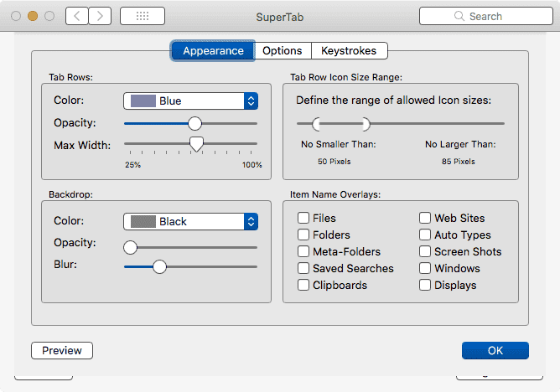The height and width of the screenshot is (392, 560).
Task: Click the yellow minimize window button
Action: (x=33, y=16)
